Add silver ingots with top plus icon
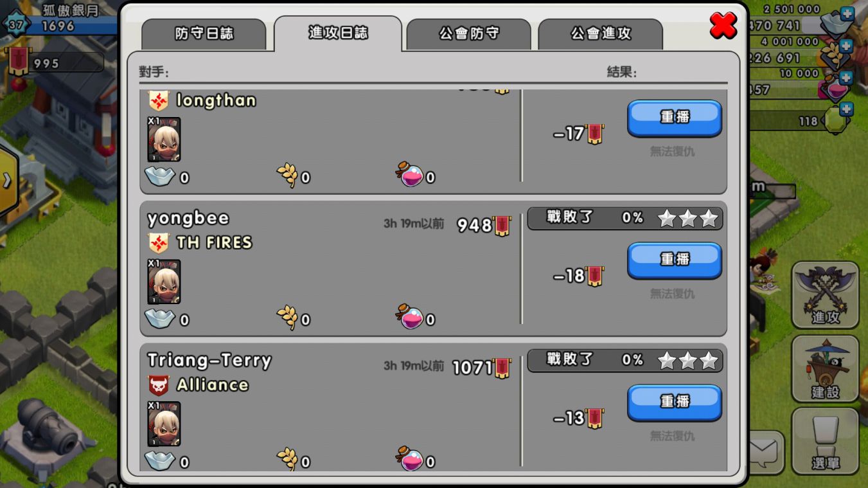This screenshot has width=868, height=488. 847,14
